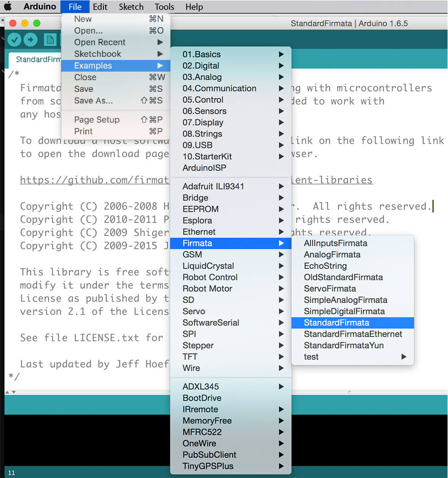Click the Help menu
This screenshot has height=478, width=448.
click(194, 7)
